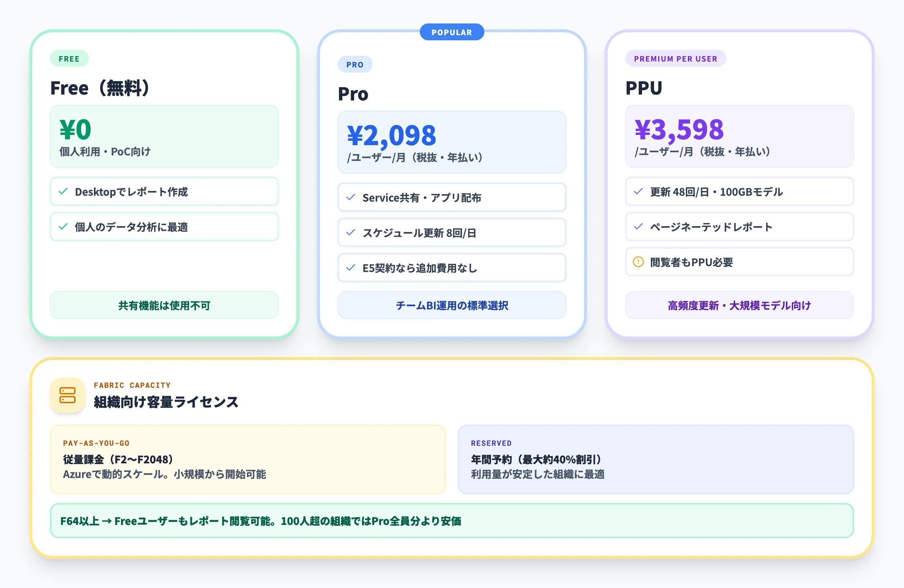This screenshot has height=588, width=904.
Task: Click the ¥0 price on Free card
Action: click(75, 129)
